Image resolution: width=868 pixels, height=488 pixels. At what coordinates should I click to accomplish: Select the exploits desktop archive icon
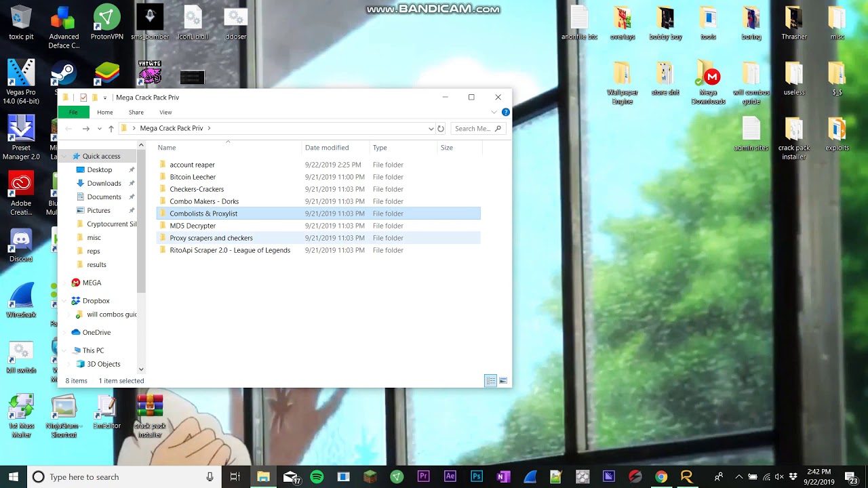click(837, 134)
